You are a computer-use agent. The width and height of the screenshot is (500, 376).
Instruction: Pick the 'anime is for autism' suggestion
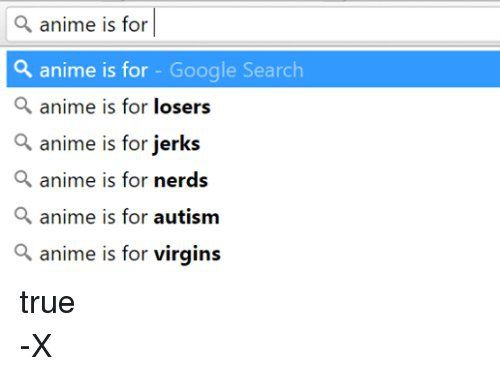(253, 217)
